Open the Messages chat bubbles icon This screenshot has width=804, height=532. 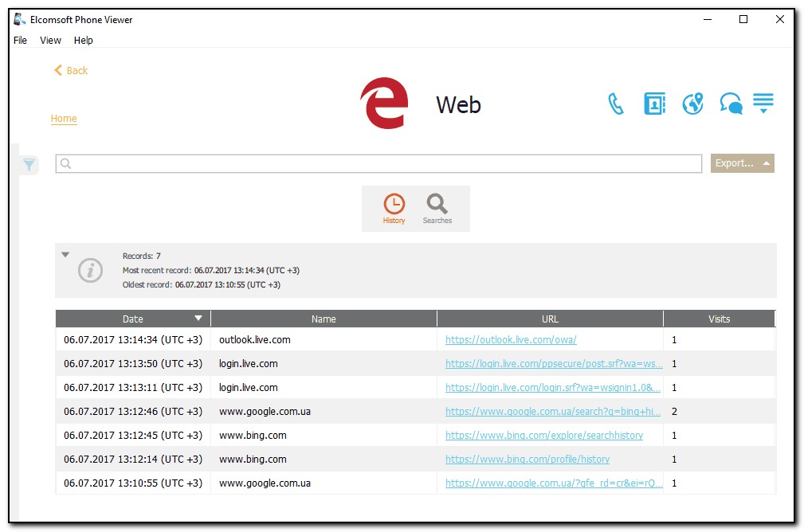coord(731,104)
